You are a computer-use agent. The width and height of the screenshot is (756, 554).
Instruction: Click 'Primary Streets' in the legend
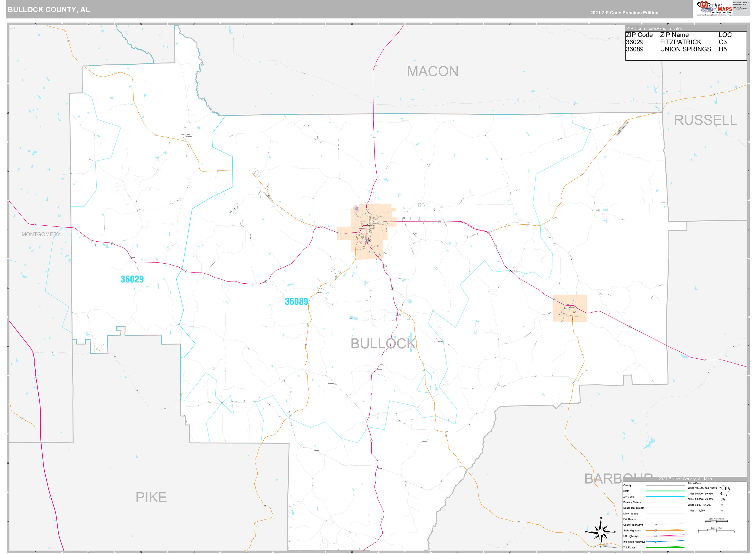(x=632, y=502)
